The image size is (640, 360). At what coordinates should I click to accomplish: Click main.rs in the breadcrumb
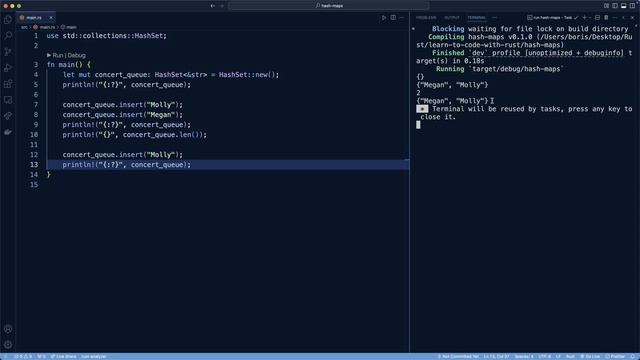point(47,27)
